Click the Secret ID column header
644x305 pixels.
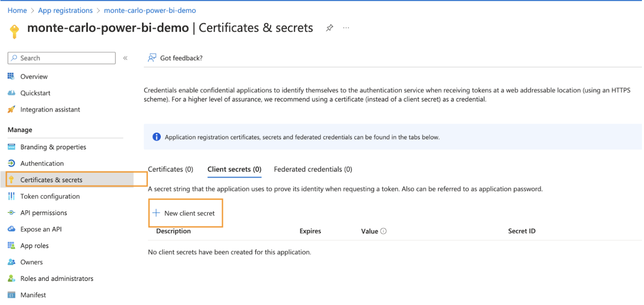click(522, 231)
